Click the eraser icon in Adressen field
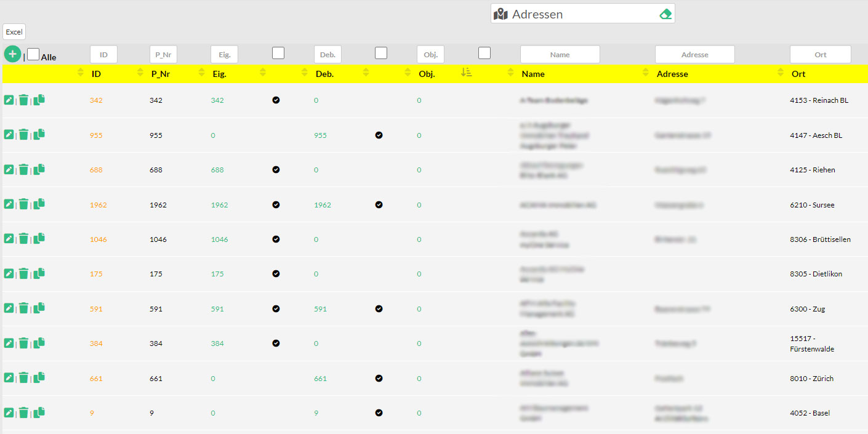868x434 pixels. click(x=665, y=14)
